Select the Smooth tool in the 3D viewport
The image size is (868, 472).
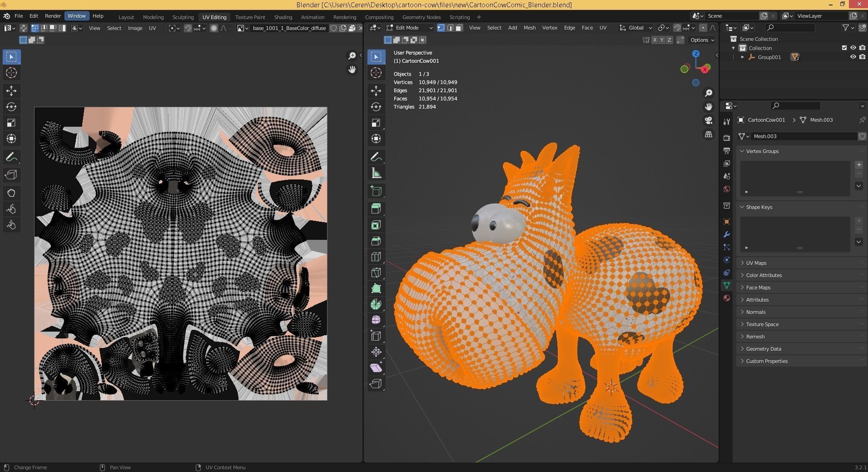pos(376,320)
